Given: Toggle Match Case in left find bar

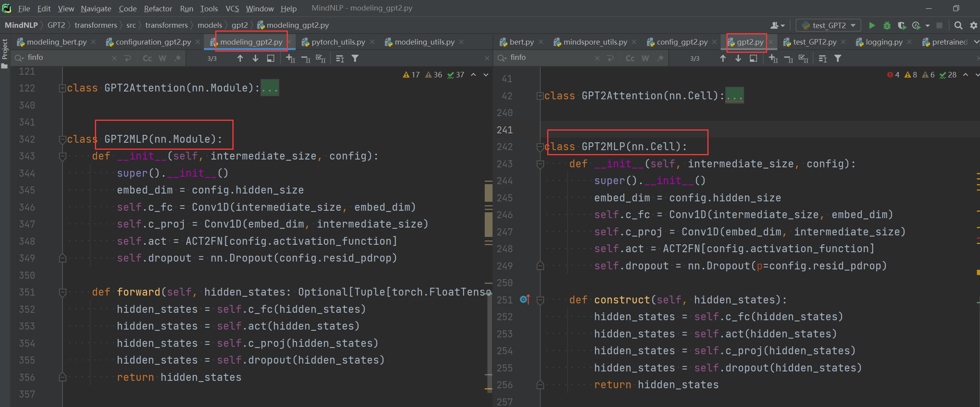Looking at the screenshot, I should 147,58.
